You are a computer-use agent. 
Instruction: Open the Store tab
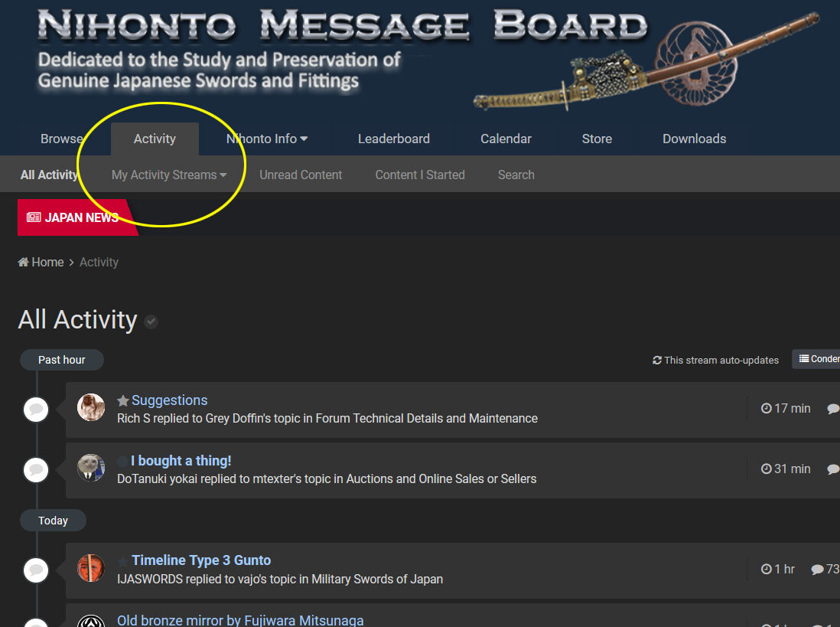597,139
